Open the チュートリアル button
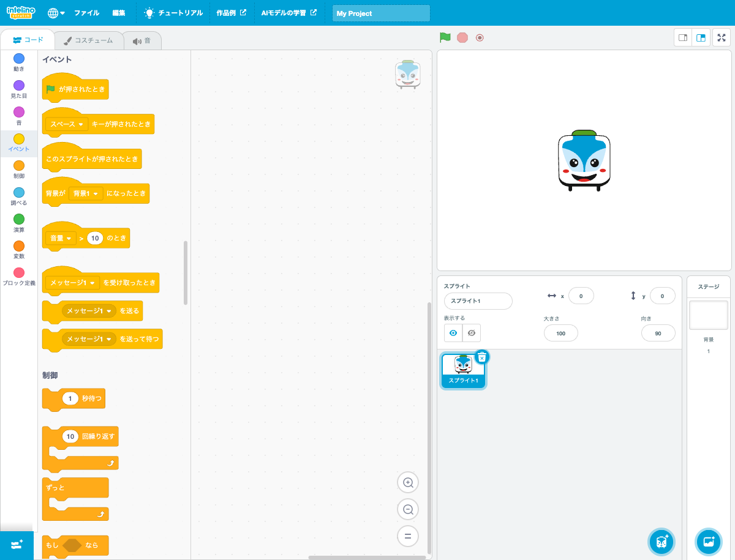Viewport: 735px width, 560px height. point(173,13)
